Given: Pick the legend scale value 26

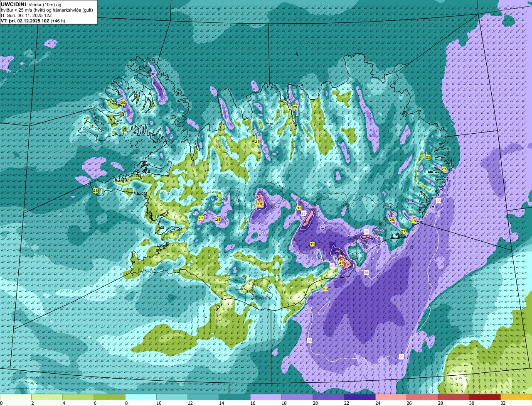Looking at the screenshot, I should coord(409,403).
